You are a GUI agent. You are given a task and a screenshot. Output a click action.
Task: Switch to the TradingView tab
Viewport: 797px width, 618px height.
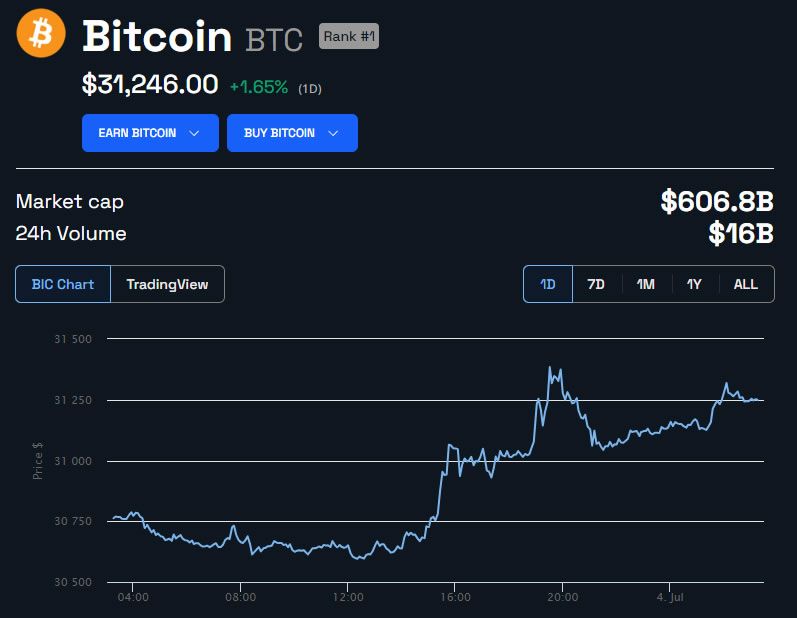pos(167,284)
